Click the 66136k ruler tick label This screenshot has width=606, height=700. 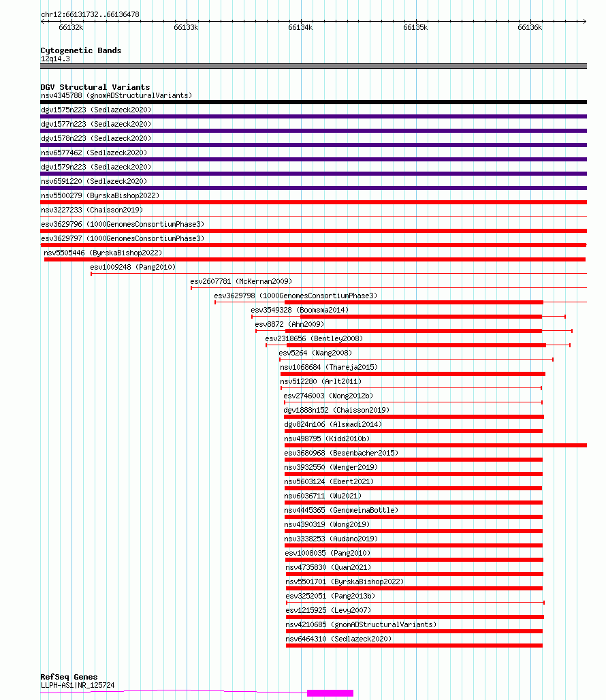tap(530, 28)
